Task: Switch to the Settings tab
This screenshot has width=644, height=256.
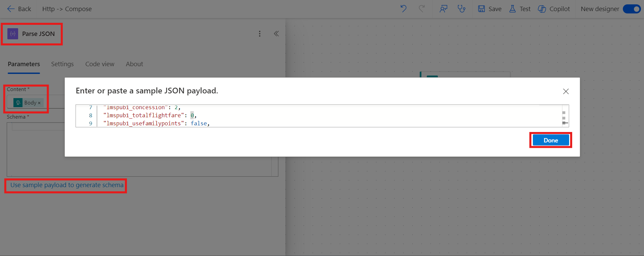Action: coord(62,64)
